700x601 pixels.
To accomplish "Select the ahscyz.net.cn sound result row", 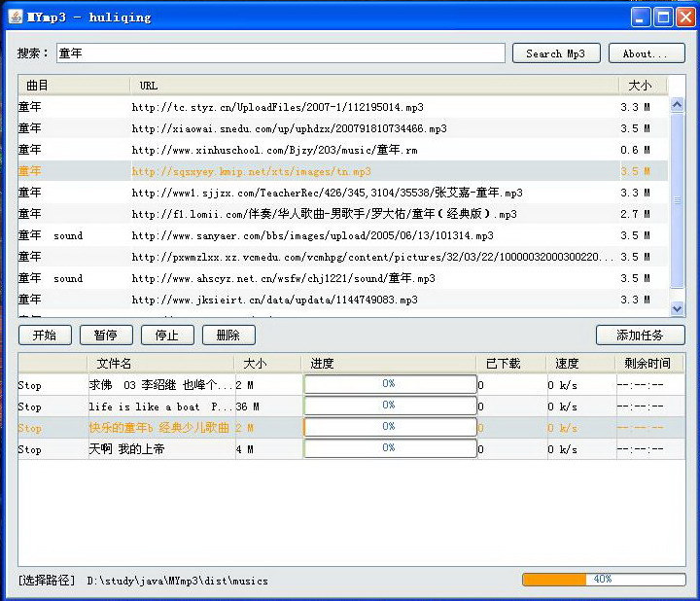I will click(x=343, y=278).
